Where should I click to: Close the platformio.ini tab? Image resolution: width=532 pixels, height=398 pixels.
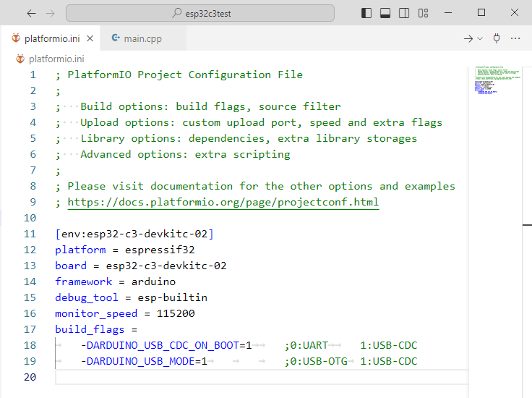90,38
